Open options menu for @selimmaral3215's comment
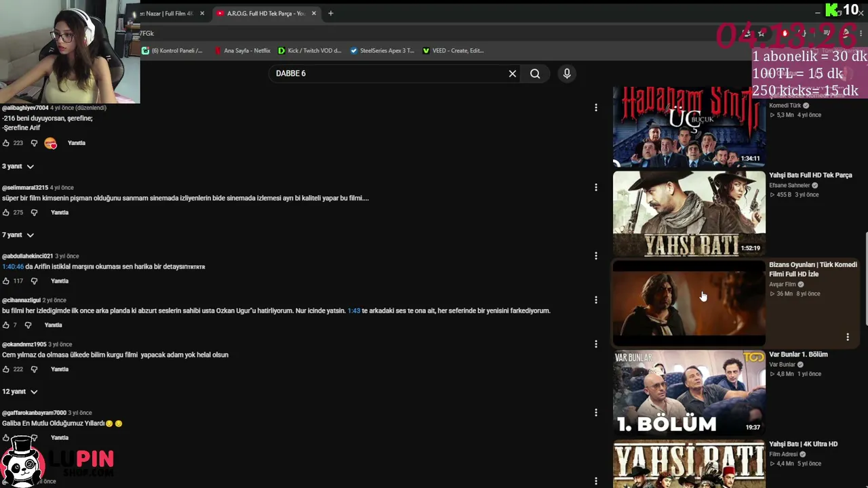The image size is (868, 488). (x=596, y=187)
